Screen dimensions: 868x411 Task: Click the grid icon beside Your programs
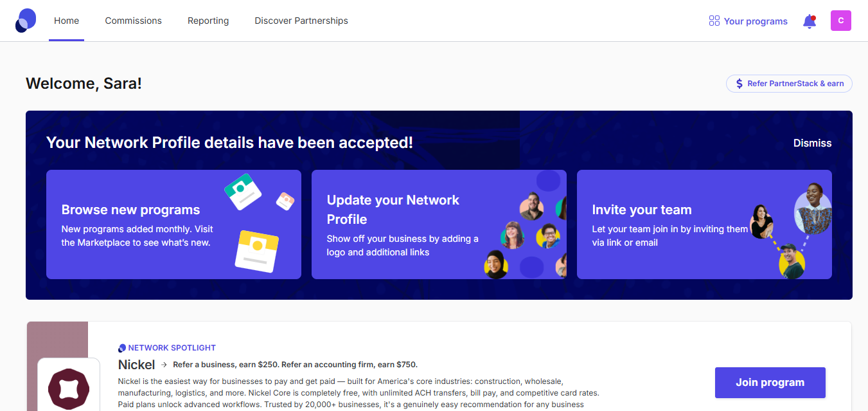point(714,21)
